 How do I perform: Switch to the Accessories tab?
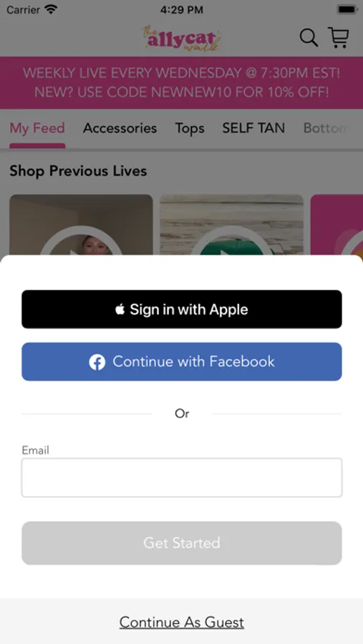120,128
